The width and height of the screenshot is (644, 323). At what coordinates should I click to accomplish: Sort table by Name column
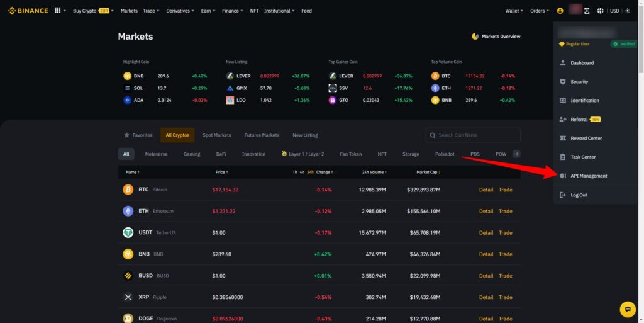[133, 172]
